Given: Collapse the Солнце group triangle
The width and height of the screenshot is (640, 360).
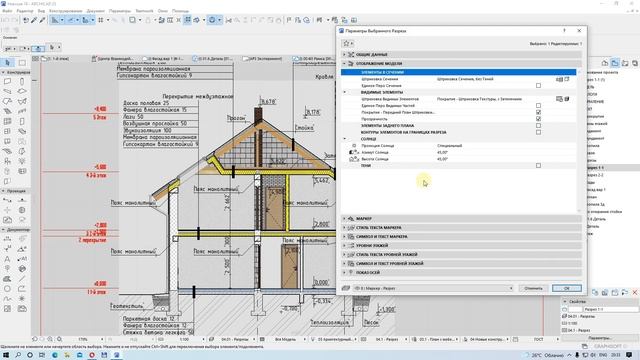Looking at the screenshot, I should tap(344, 139).
